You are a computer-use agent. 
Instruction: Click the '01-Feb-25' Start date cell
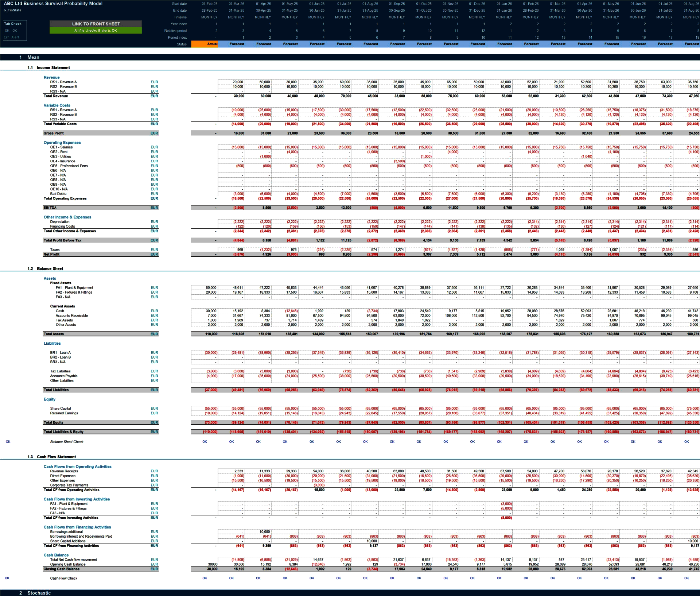tap(210, 4)
